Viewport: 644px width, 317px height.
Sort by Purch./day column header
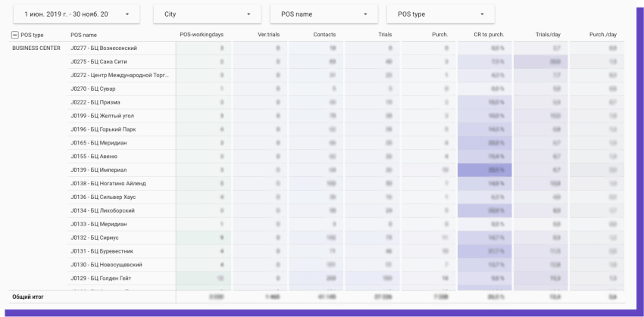602,35
